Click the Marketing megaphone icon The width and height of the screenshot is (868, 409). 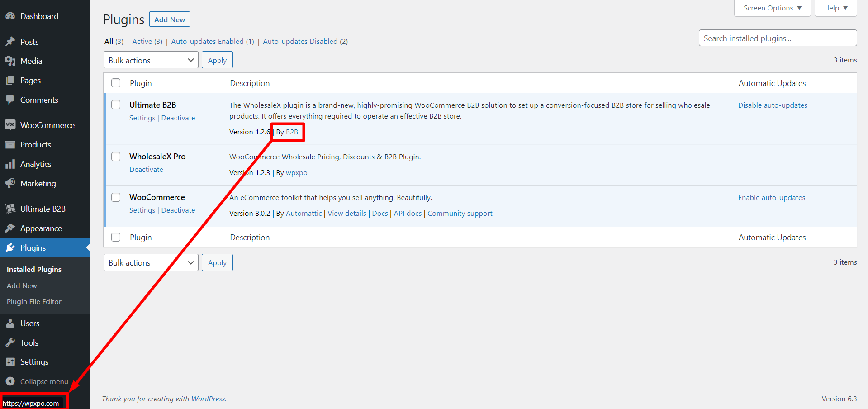pos(10,183)
